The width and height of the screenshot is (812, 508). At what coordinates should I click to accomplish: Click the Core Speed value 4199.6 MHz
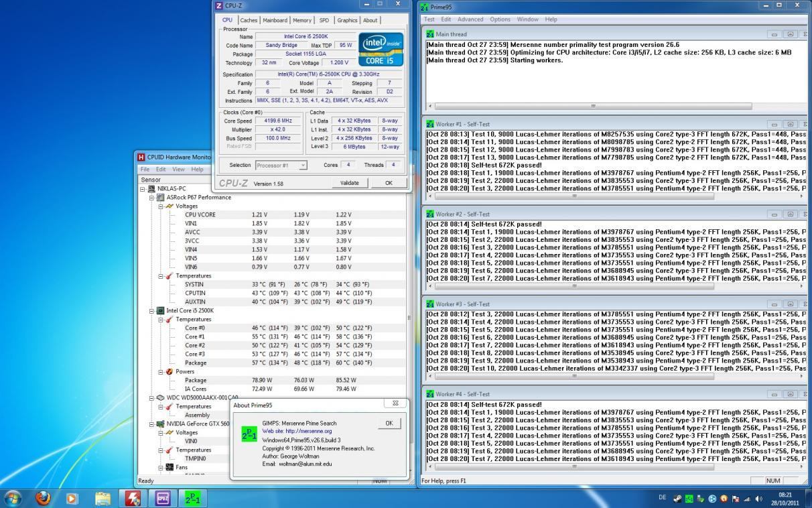click(x=278, y=121)
